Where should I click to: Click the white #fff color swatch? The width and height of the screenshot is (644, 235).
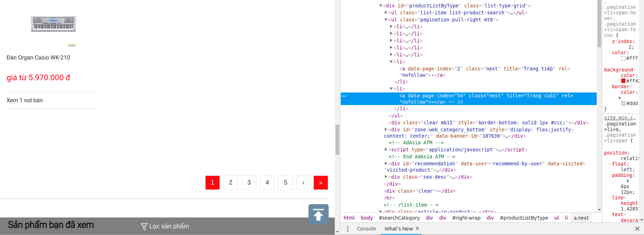point(623,58)
